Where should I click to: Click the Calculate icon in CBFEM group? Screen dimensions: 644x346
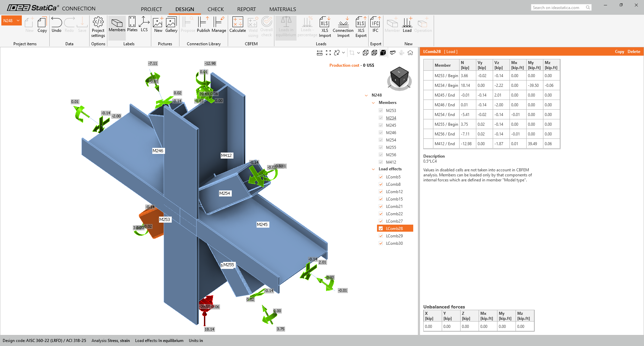(237, 22)
